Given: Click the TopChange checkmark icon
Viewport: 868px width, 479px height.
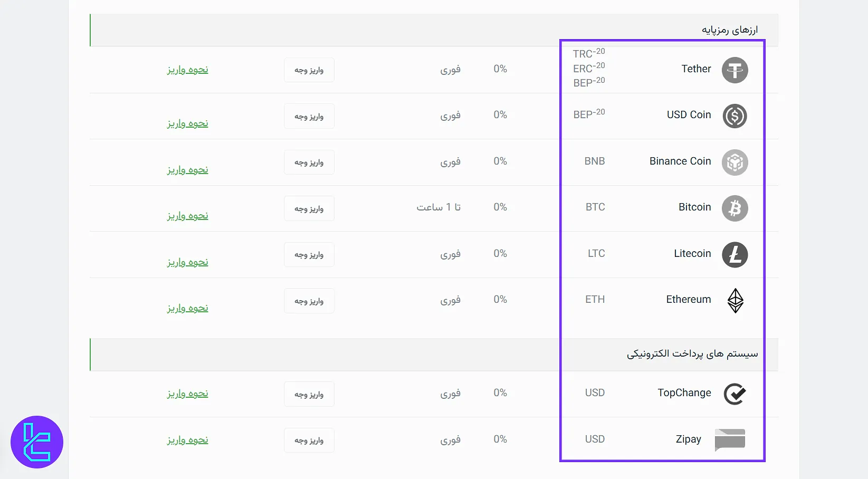Looking at the screenshot, I should (735, 394).
